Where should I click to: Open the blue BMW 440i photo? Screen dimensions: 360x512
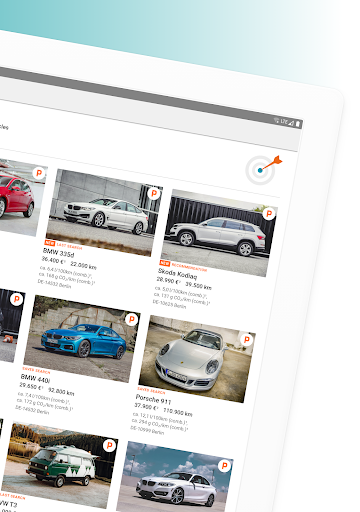82,339
